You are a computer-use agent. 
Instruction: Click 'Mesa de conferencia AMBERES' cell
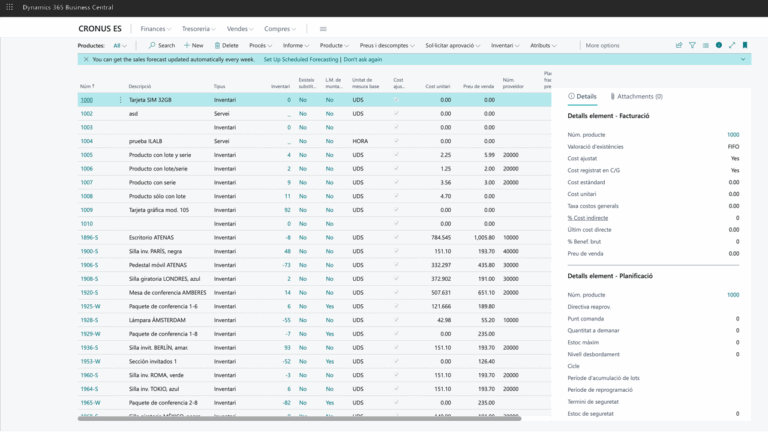[x=168, y=292]
